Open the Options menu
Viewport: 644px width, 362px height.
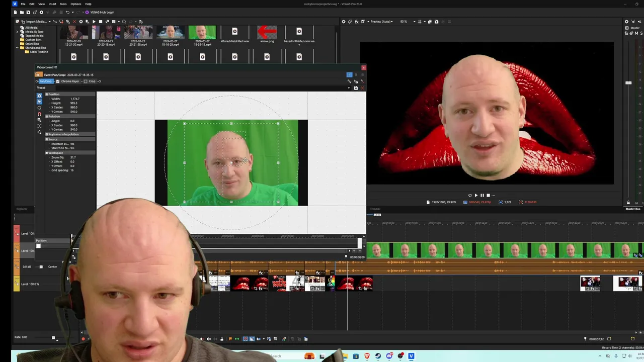[76, 4]
